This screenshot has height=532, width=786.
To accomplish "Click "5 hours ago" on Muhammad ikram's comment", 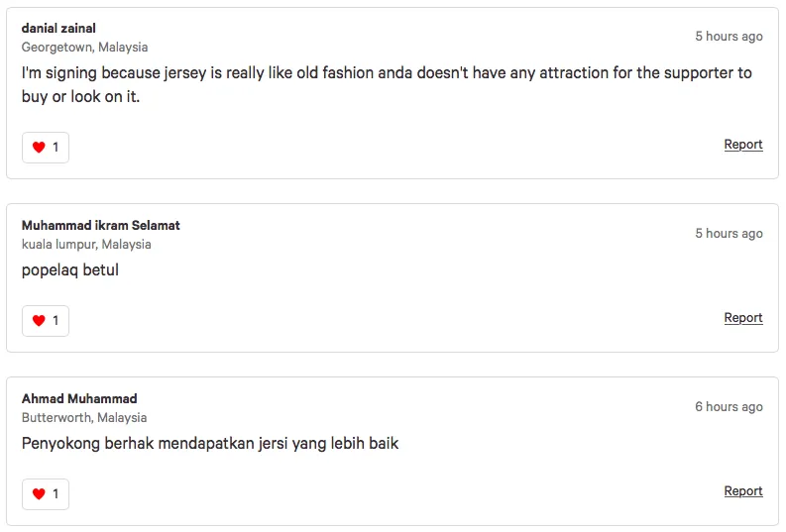I will point(729,234).
